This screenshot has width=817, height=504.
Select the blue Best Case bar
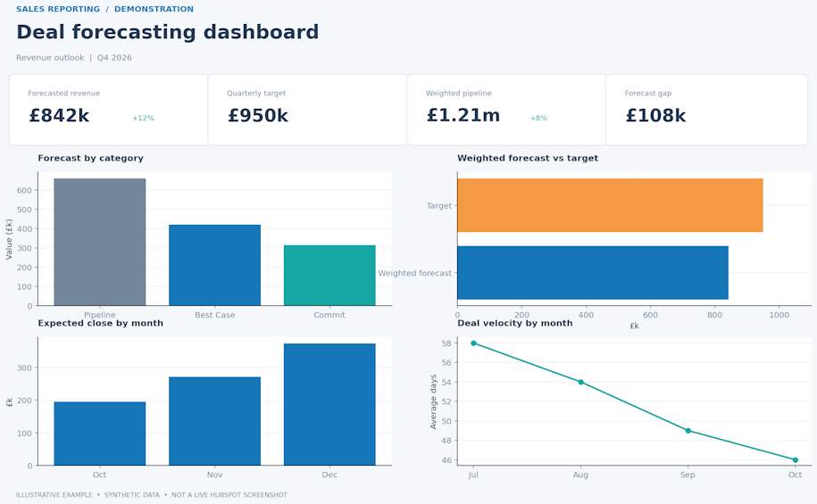[214, 265]
